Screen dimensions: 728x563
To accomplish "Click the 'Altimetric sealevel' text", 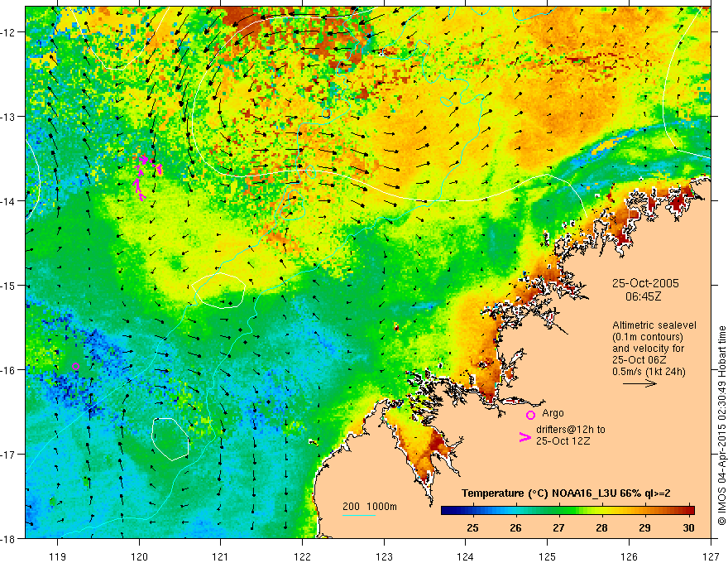I will [x=654, y=325].
